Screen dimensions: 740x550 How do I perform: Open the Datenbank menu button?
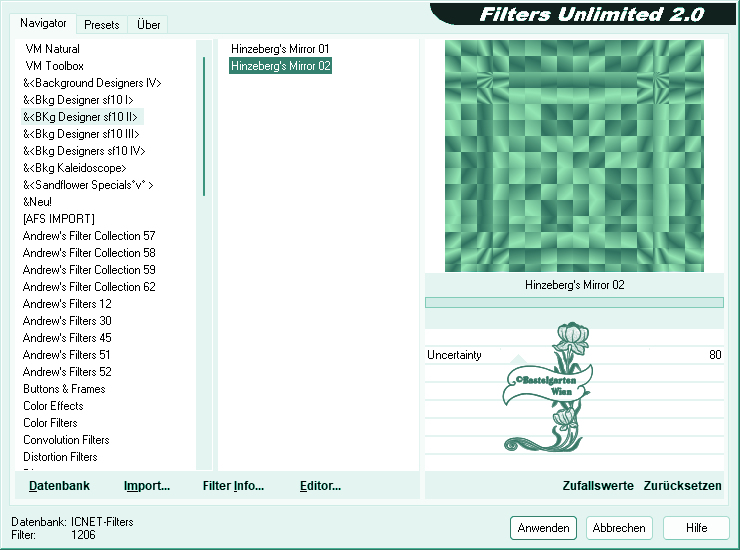[59, 486]
